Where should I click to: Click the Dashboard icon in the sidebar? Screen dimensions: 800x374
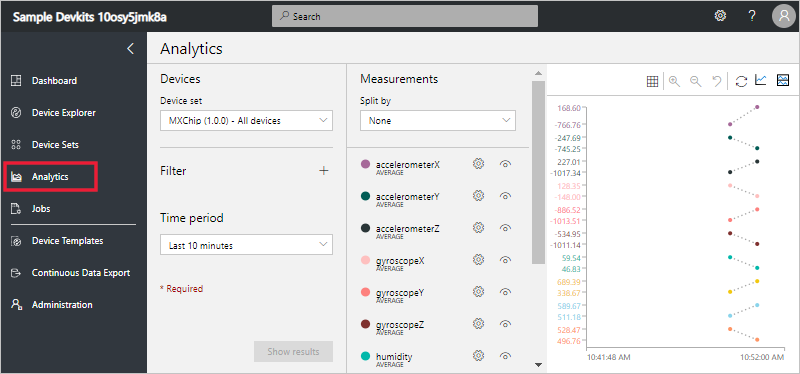click(16, 81)
